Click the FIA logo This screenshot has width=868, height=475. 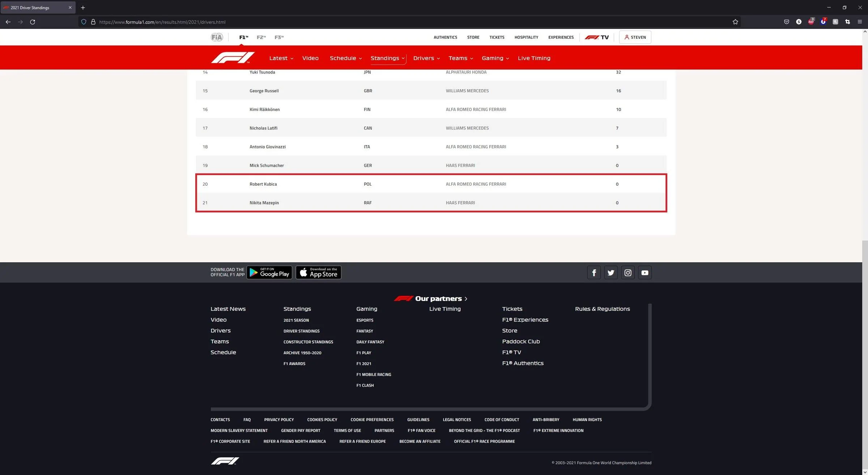point(217,37)
